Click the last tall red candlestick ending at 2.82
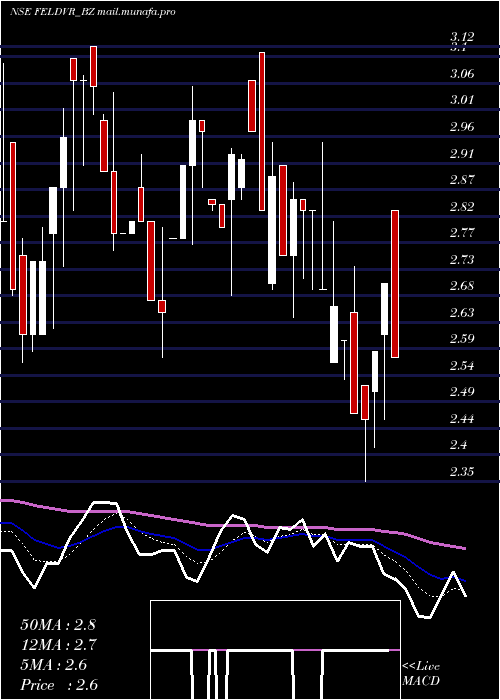Screen dimensions: 500x700 pyautogui.click(x=395, y=284)
